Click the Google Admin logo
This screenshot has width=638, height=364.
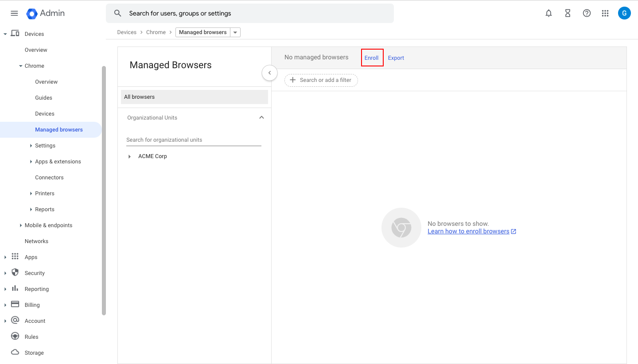pos(45,13)
